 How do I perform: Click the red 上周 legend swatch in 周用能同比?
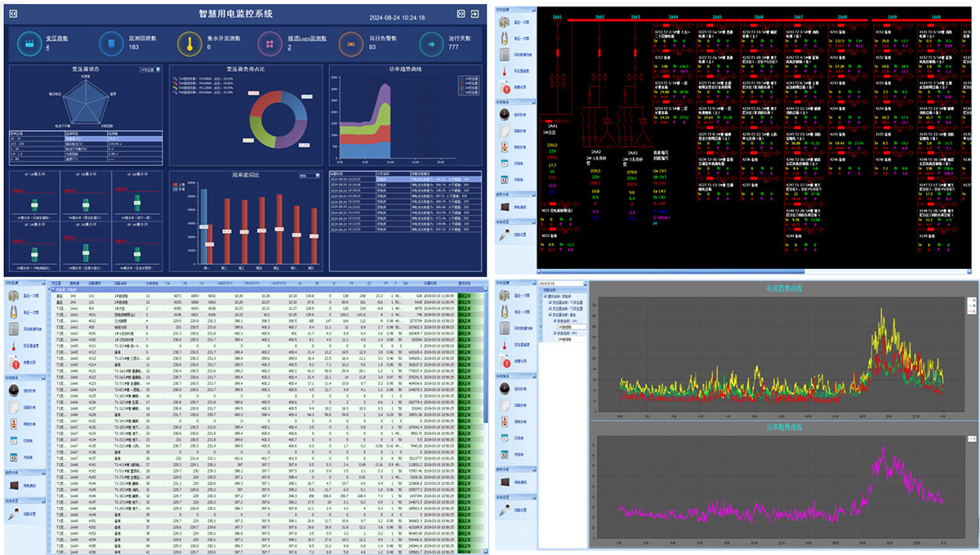coord(174,186)
